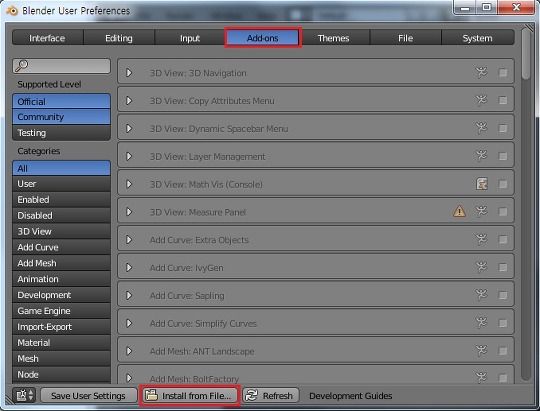Image resolution: width=540 pixels, height=411 pixels.
Task: Click the community icon on Dynamic Spacebar Menu row
Action: (x=481, y=128)
